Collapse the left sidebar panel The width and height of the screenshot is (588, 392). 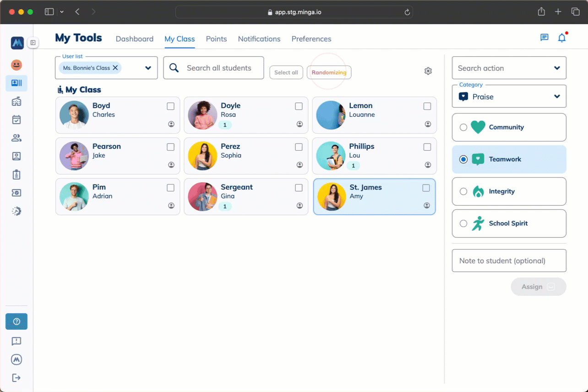(33, 43)
